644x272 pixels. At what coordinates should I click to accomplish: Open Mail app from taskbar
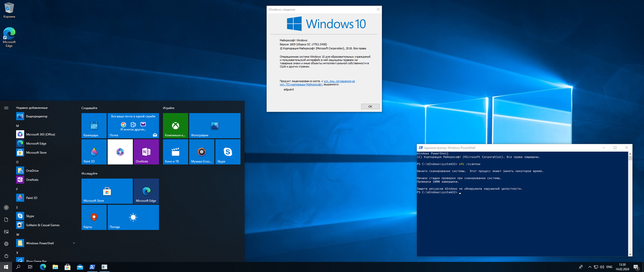79,267
